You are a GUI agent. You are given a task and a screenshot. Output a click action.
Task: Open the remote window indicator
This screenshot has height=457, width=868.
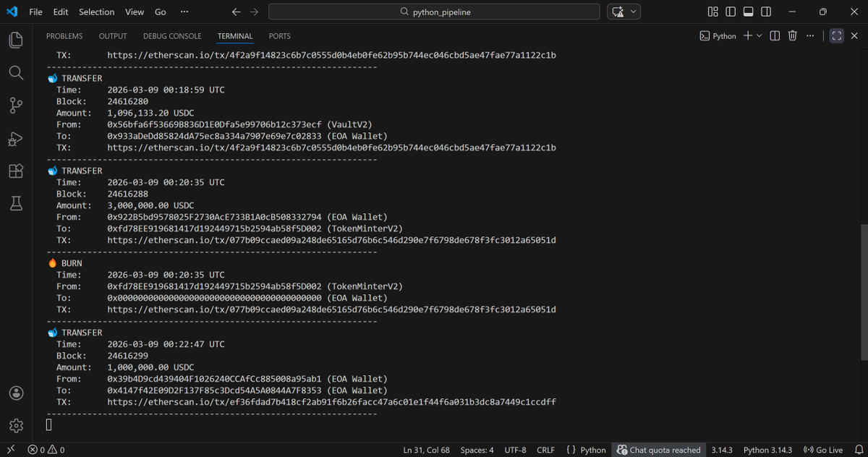12,450
